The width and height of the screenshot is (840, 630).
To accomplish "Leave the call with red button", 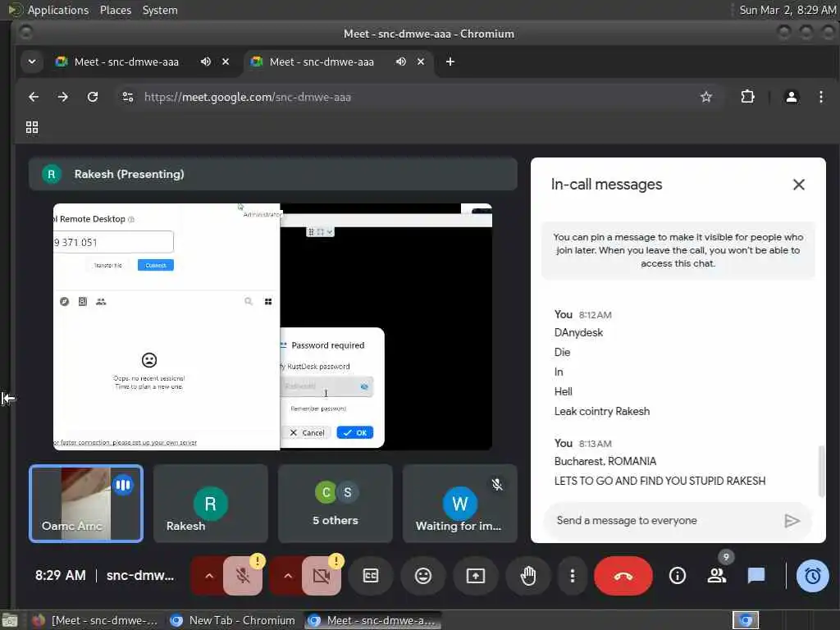I will click(x=623, y=576).
